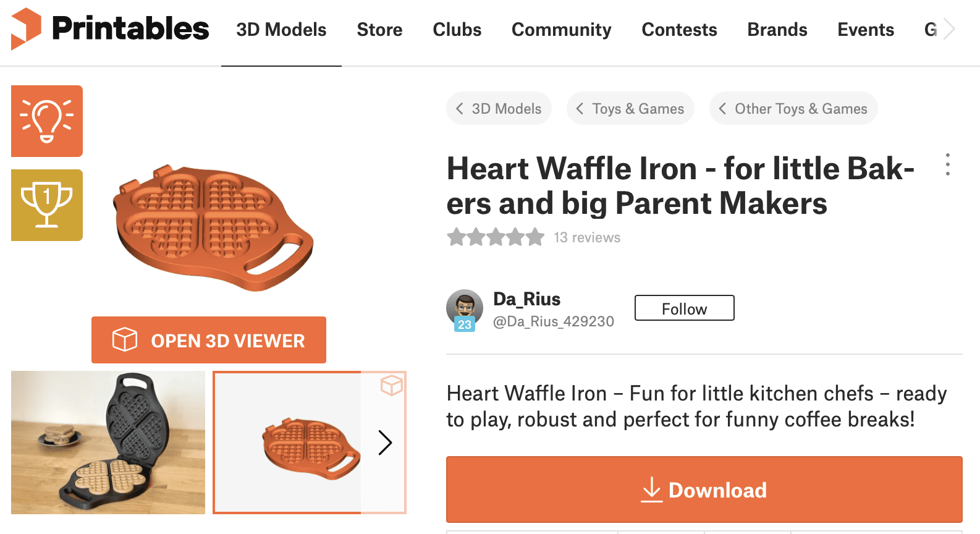Open the Store menu item
The height and width of the screenshot is (534, 980).
point(379,30)
